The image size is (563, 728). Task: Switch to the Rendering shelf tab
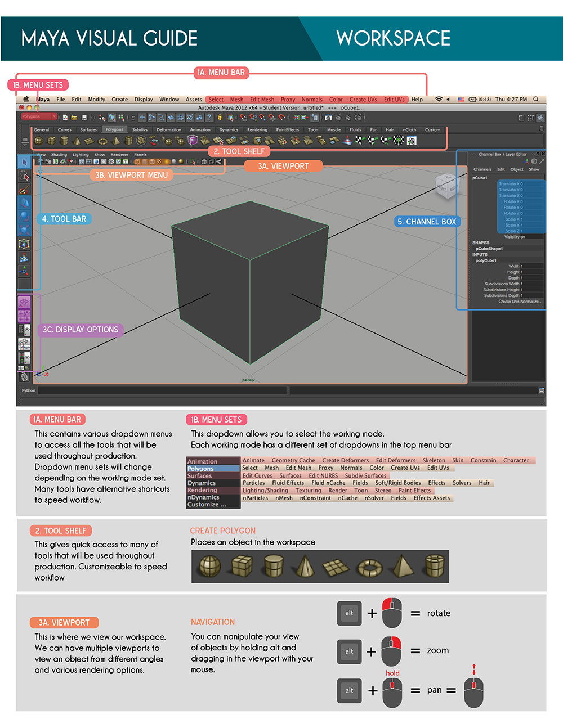coord(257,130)
